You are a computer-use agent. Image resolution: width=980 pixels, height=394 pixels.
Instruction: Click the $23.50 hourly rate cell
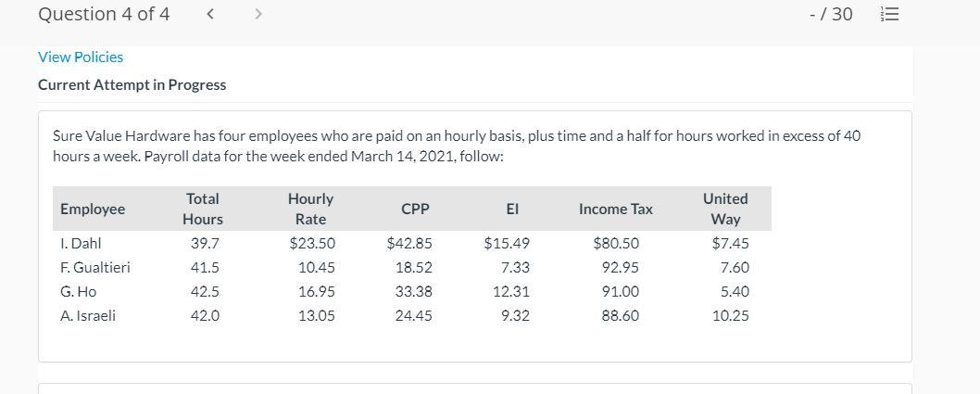click(x=312, y=243)
